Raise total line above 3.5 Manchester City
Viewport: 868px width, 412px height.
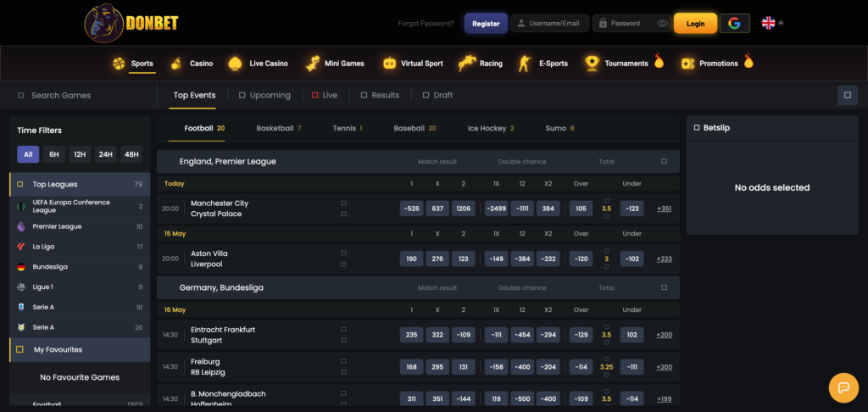tap(607, 200)
